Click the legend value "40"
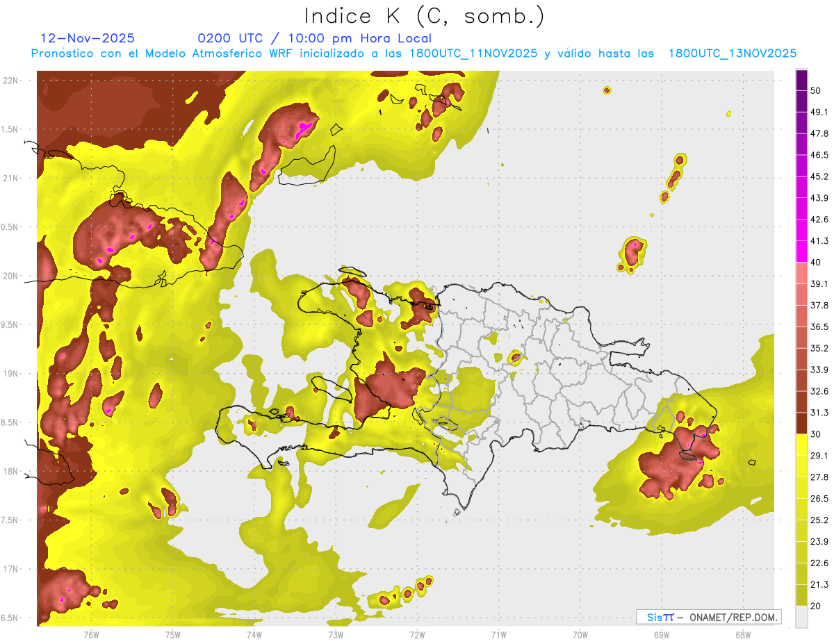This screenshot has width=834, height=644. click(x=817, y=263)
